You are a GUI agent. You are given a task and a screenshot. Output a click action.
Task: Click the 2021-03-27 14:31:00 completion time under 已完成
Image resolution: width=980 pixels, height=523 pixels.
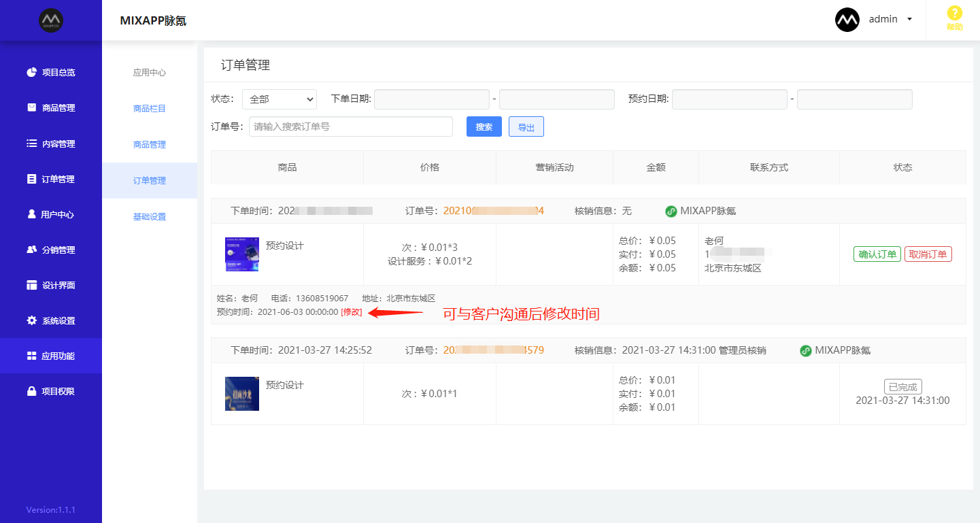coord(903,401)
